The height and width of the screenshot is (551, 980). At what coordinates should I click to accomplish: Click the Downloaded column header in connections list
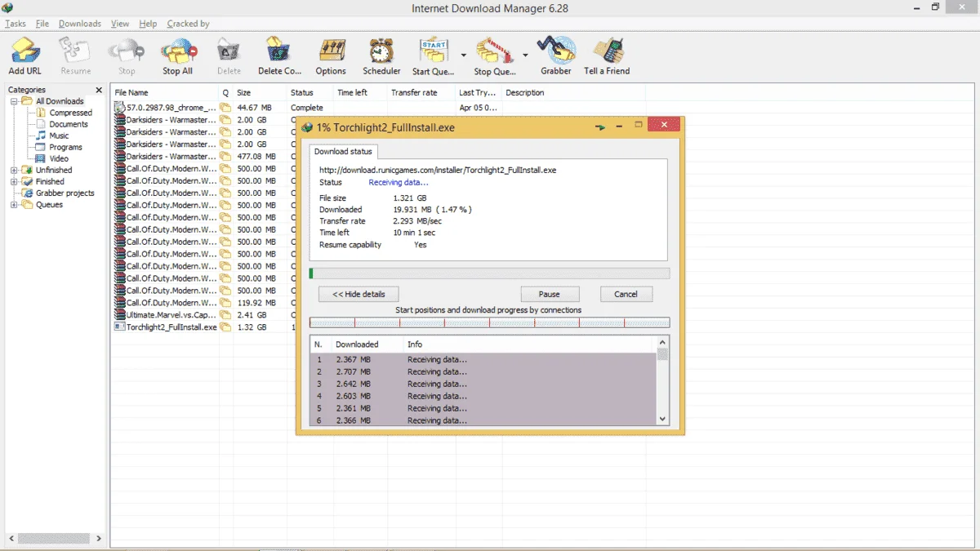[367, 344]
